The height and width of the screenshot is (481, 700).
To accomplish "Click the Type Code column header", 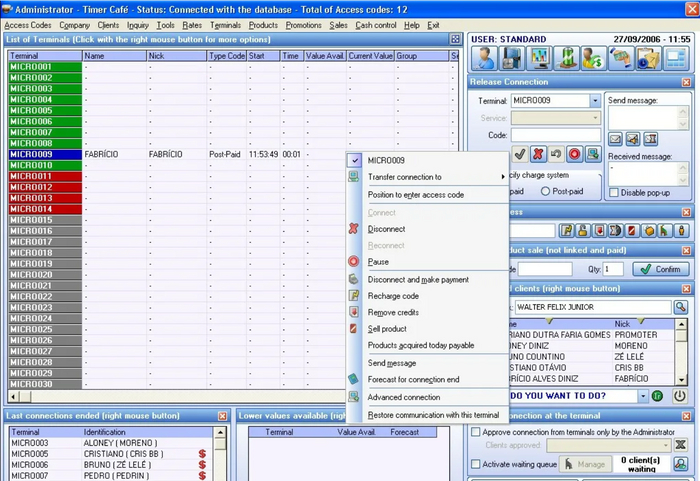I will pos(227,56).
